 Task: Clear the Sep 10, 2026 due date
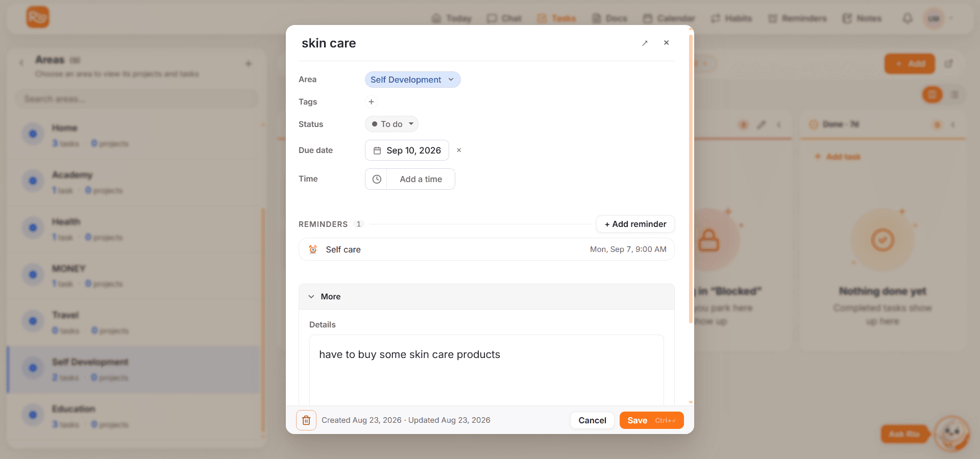(x=459, y=150)
